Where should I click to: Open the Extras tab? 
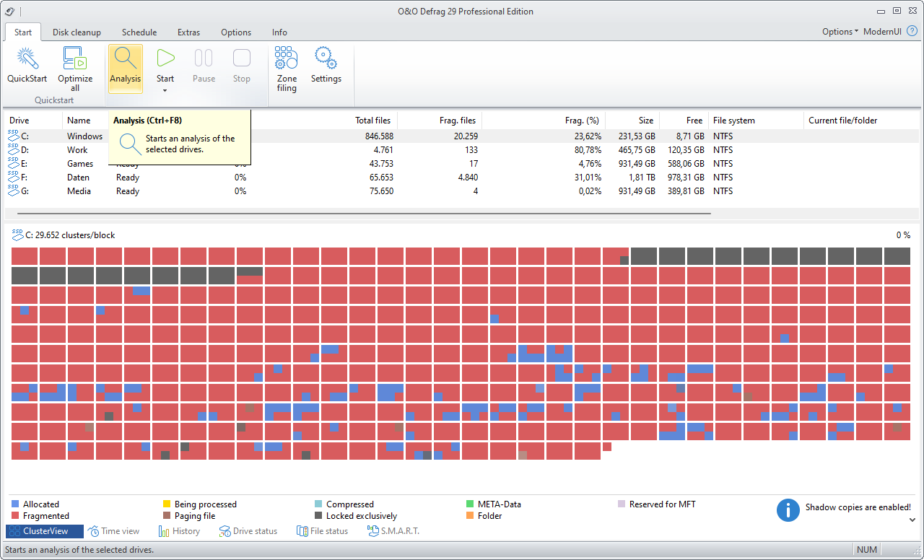[x=188, y=32]
